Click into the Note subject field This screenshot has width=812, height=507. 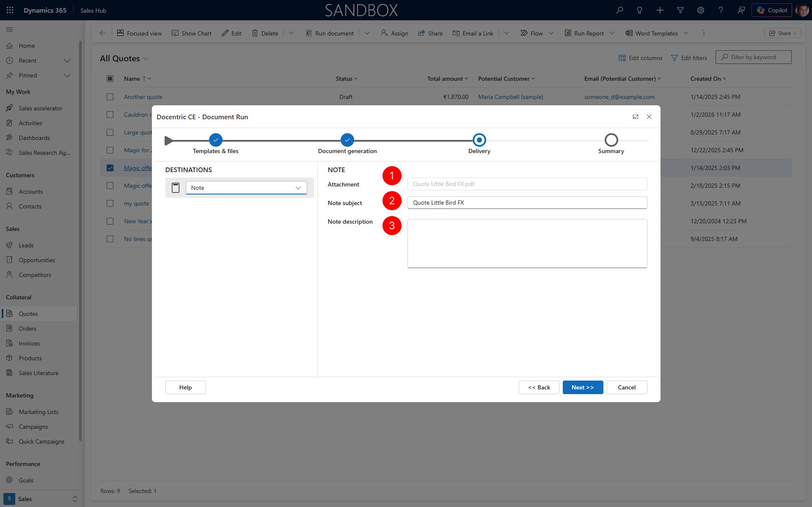click(x=527, y=203)
